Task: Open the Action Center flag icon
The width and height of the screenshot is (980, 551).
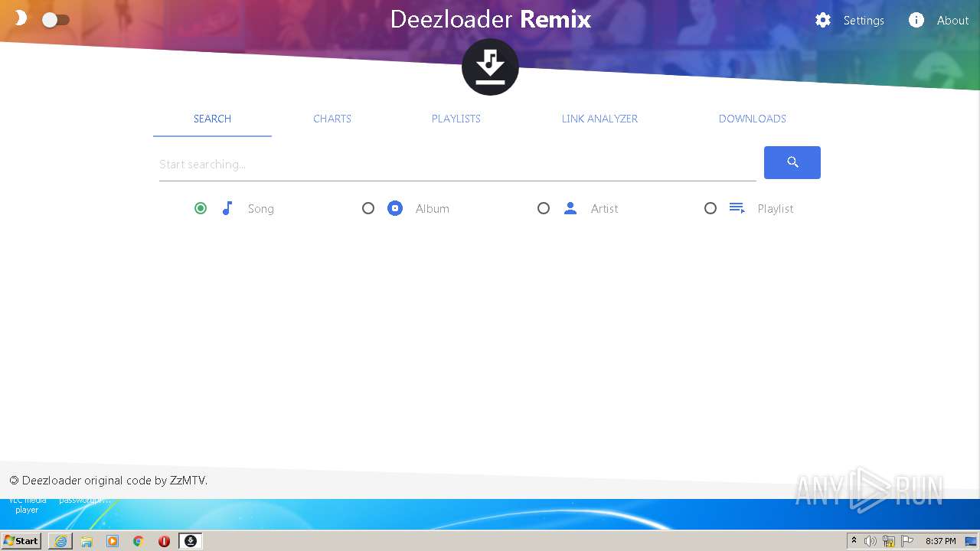Action: (x=907, y=541)
